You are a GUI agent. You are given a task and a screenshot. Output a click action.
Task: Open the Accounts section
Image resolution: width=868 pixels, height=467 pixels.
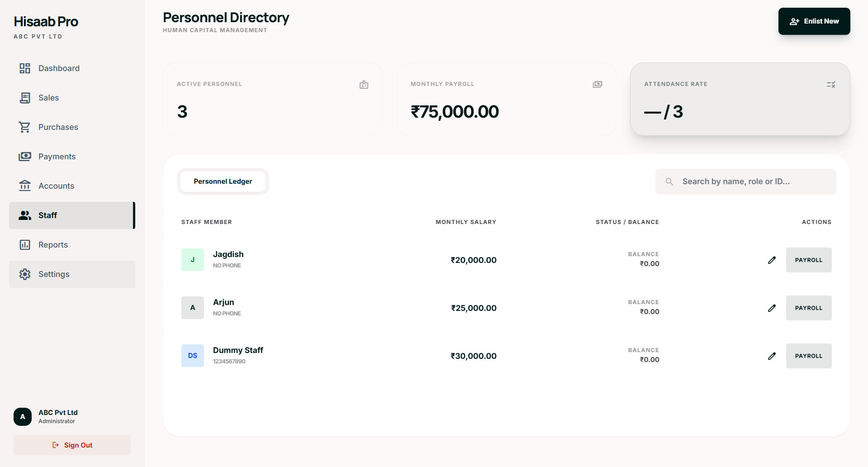coord(72,186)
